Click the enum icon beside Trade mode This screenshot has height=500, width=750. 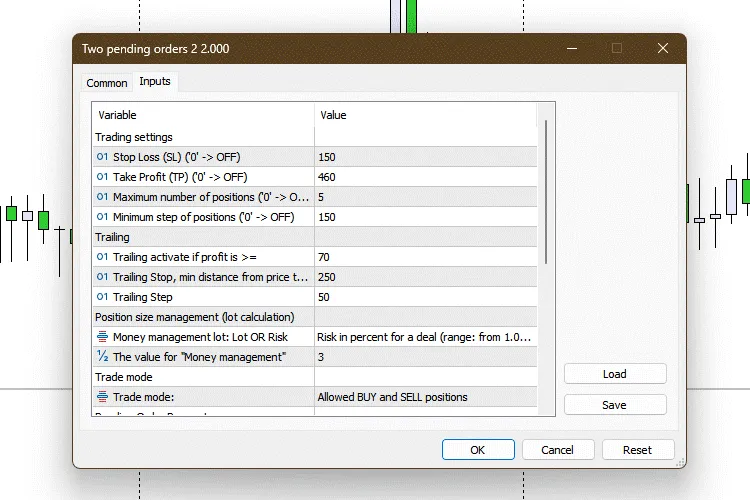point(102,397)
